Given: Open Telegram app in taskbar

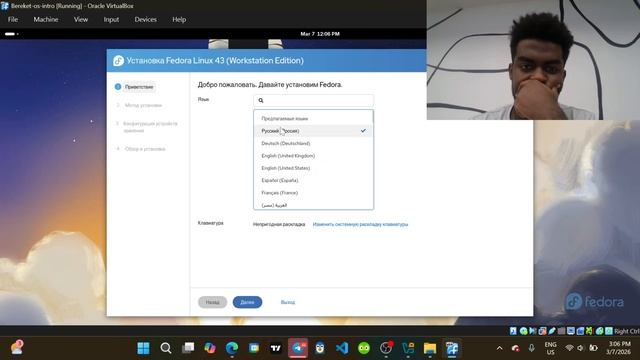Looking at the screenshot, I should [298, 348].
